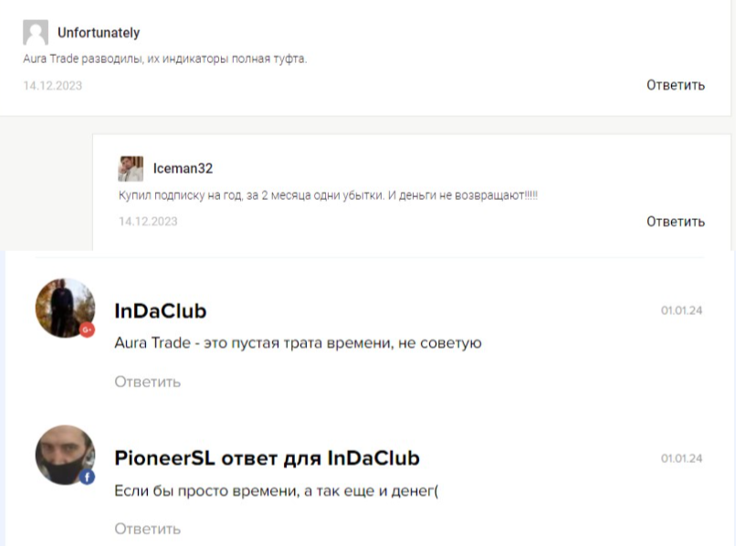Open PioneerSL's round masked avatar photo
The height and width of the screenshot is (546, 756).
coord(64,454)
